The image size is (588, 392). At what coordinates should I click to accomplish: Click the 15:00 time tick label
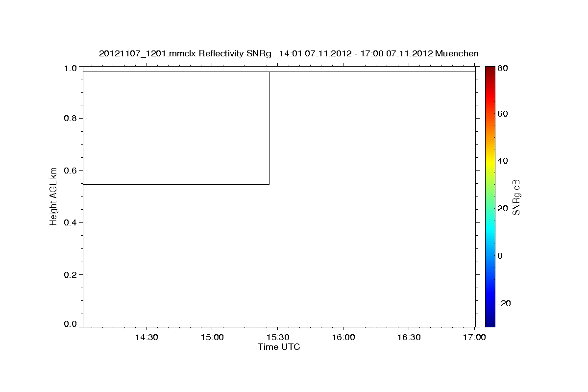[x=212, y=338]
